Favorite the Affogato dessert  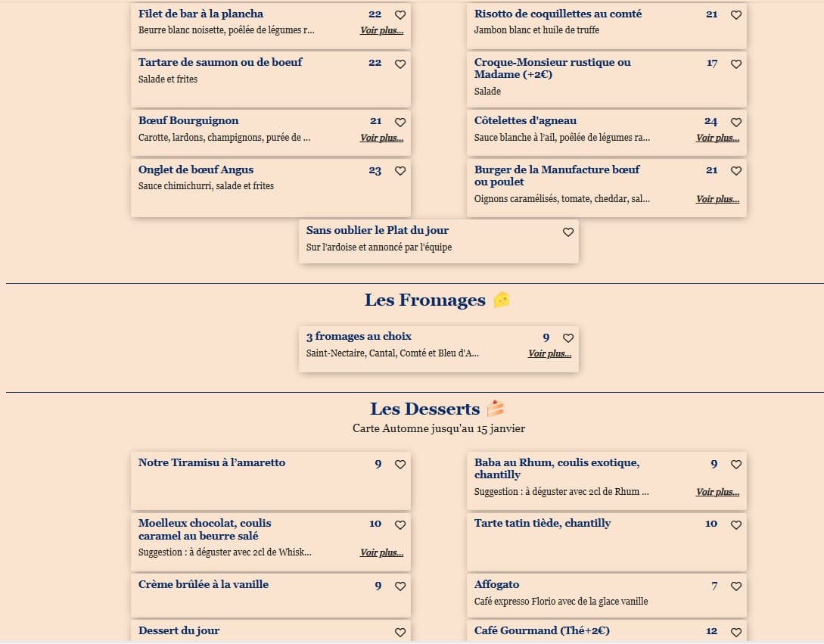(x=736, y=586)
